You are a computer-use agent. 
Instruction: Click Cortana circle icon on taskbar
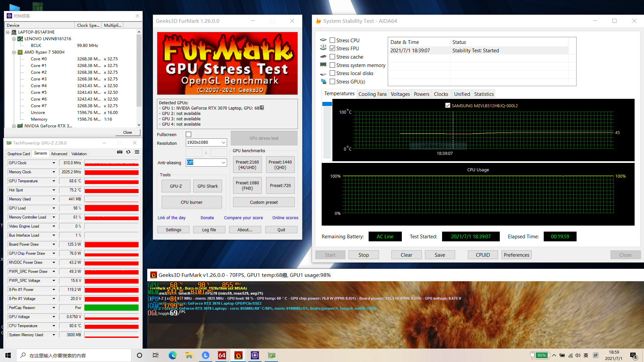(140, 355)
